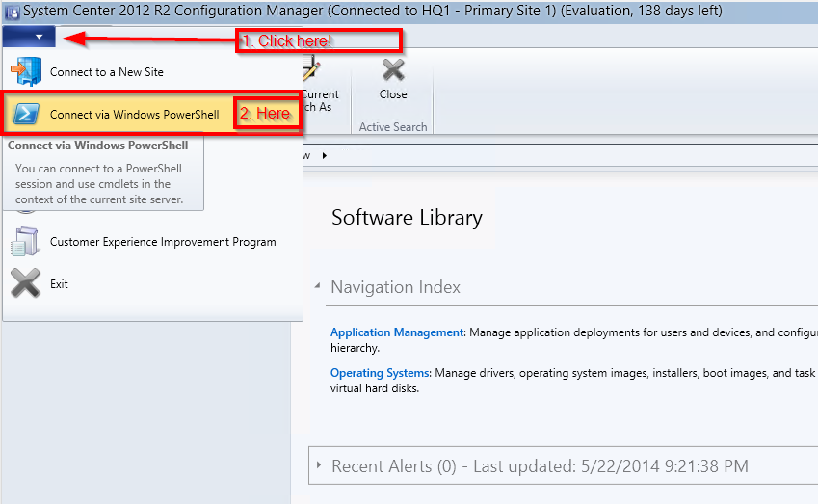Open Customer Experience Improvement Program entry
818x504 pixels.
coord(163,242)
